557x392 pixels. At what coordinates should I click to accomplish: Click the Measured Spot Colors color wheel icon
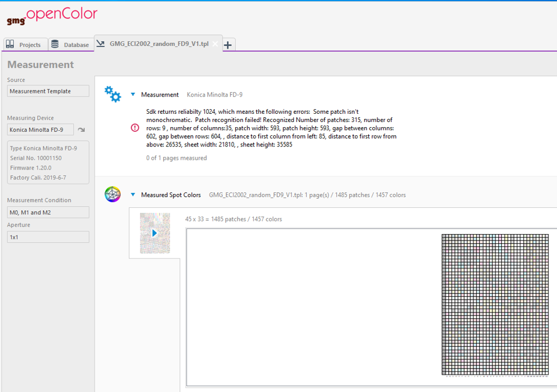[113, 194]
